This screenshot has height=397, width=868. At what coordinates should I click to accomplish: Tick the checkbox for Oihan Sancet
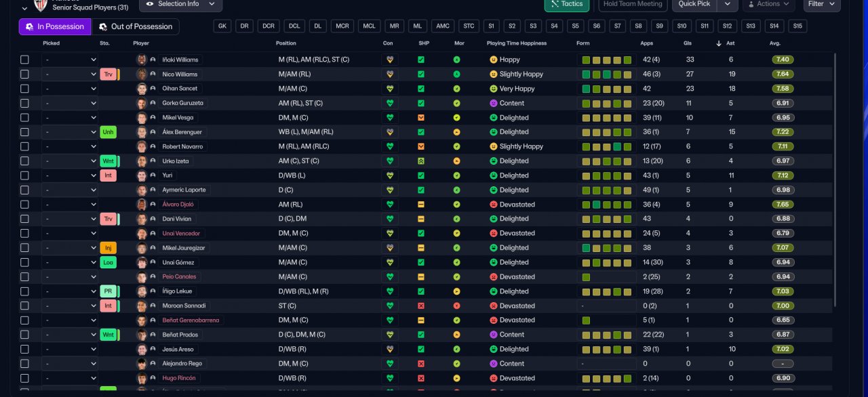(x=24, y=89)
